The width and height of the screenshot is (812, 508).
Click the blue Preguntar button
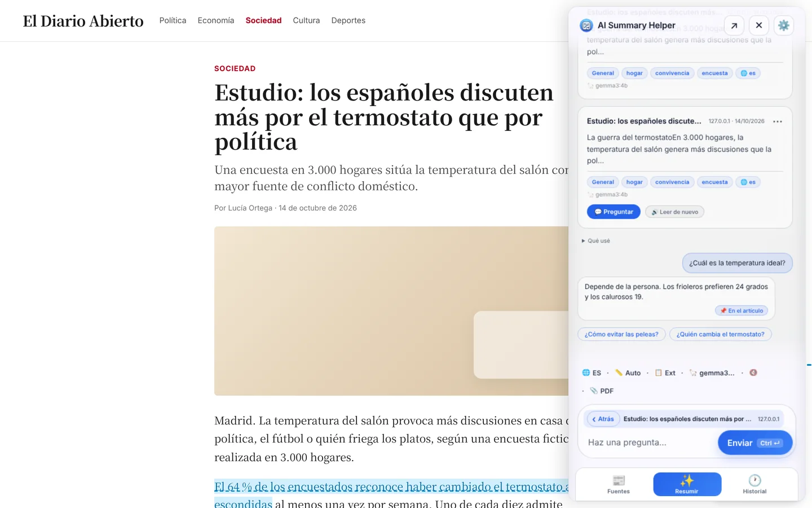point(614,212)
